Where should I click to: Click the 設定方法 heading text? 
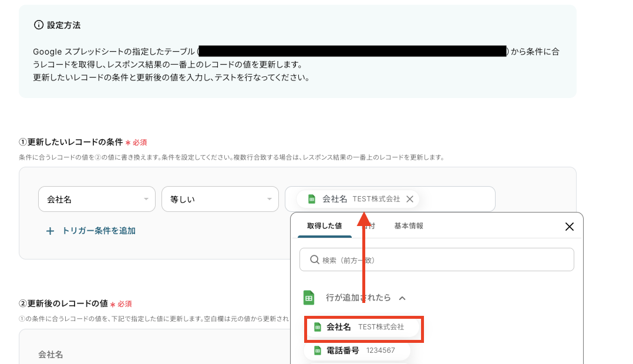point(64,25)
